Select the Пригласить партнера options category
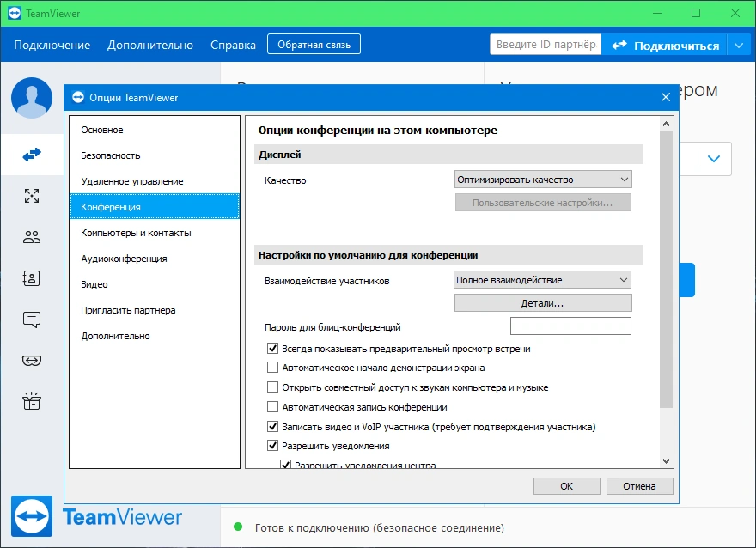The image size is (756, 548). 155,310
